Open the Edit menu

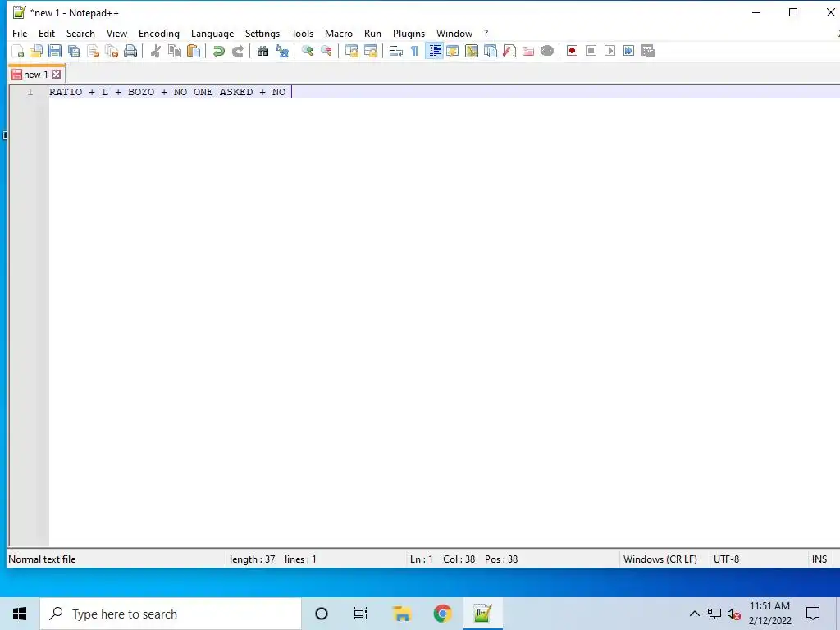click(x=47, y=33)
